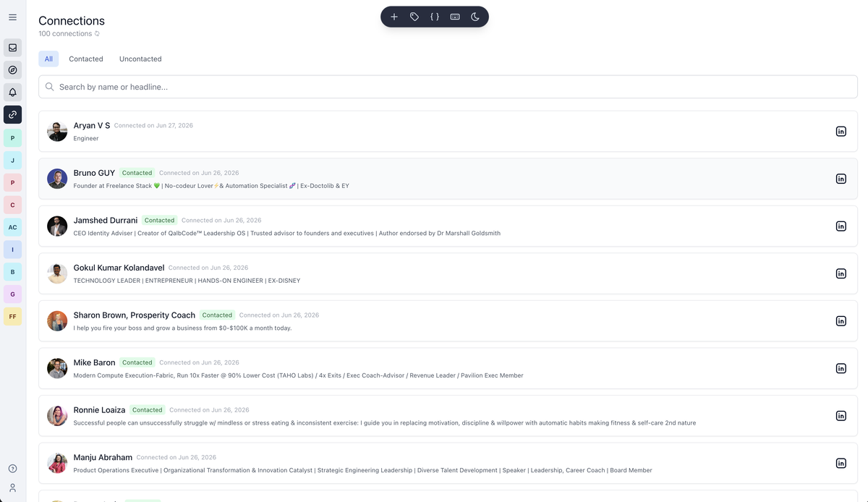The image size is (868, 502).
Task: Open the Aryan V S name
Action: click(x=92, y=125)
